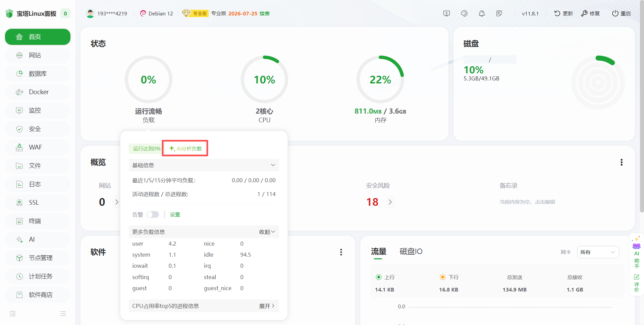This screenshot has height=325, width=644.
Task: Toggle the 告警 alert switch
Action: click(x=153, y=214)
